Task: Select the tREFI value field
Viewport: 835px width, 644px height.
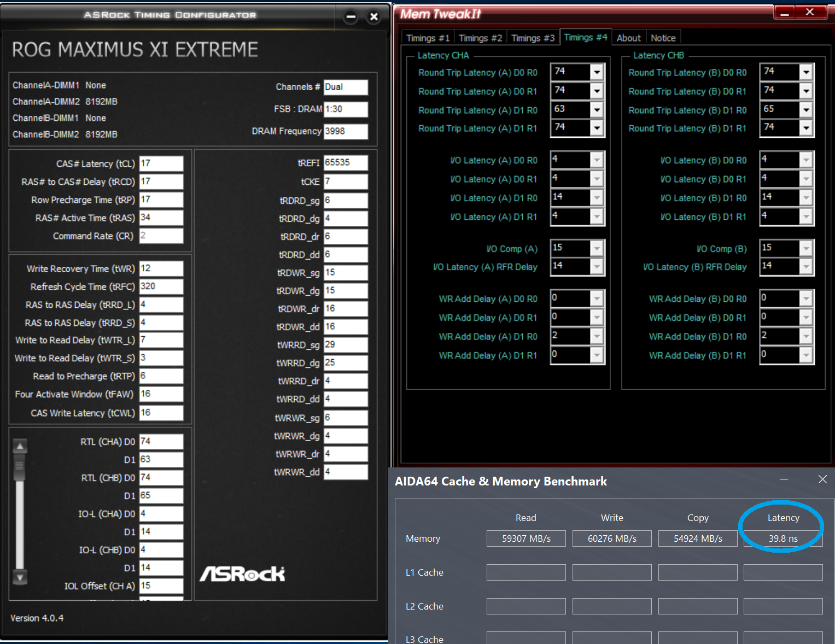Action: (346, 163)
